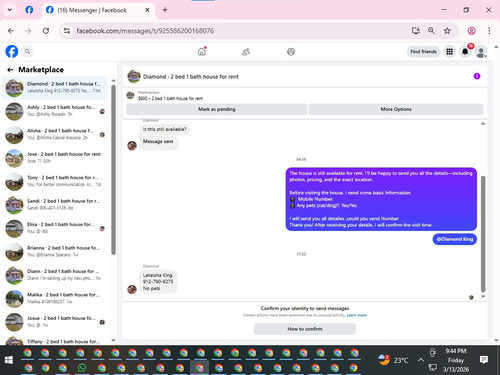Image resolution: width=500 pixels, height=375 pixels.
Task: Reload the page with the refresh icon
Action: tap(46, 31)
